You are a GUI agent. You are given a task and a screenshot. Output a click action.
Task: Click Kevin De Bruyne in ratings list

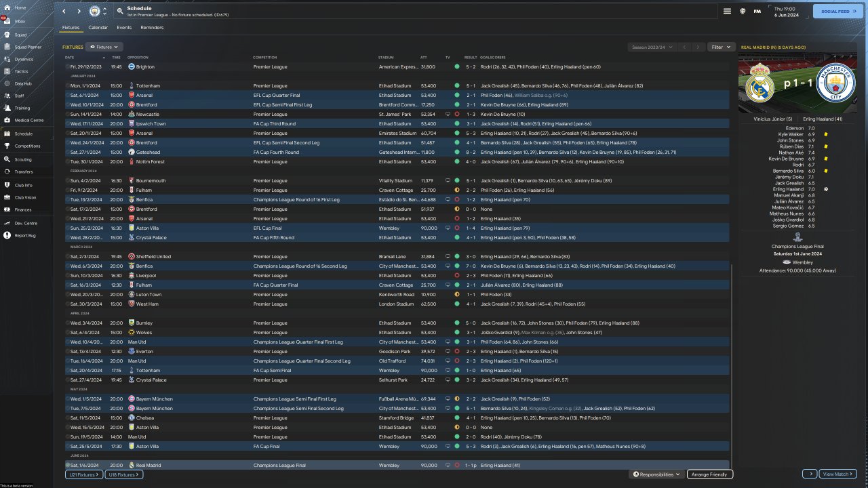[x=786, y=159]
